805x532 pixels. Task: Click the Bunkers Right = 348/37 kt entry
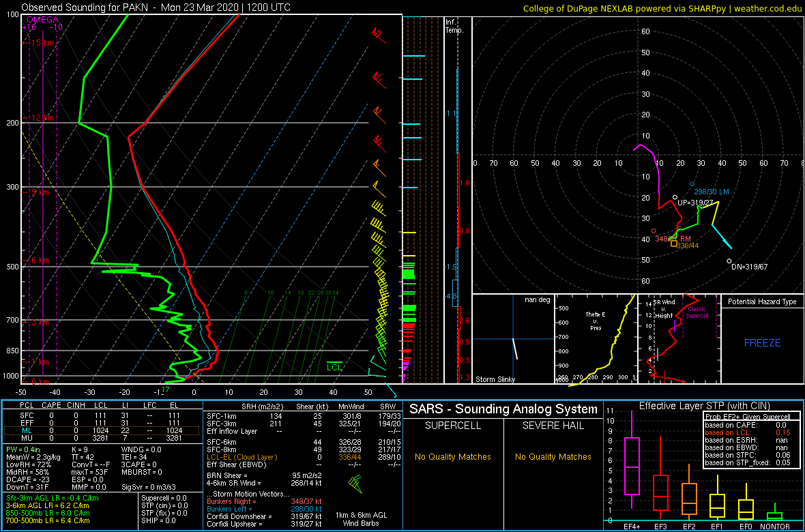pos(264,501)
